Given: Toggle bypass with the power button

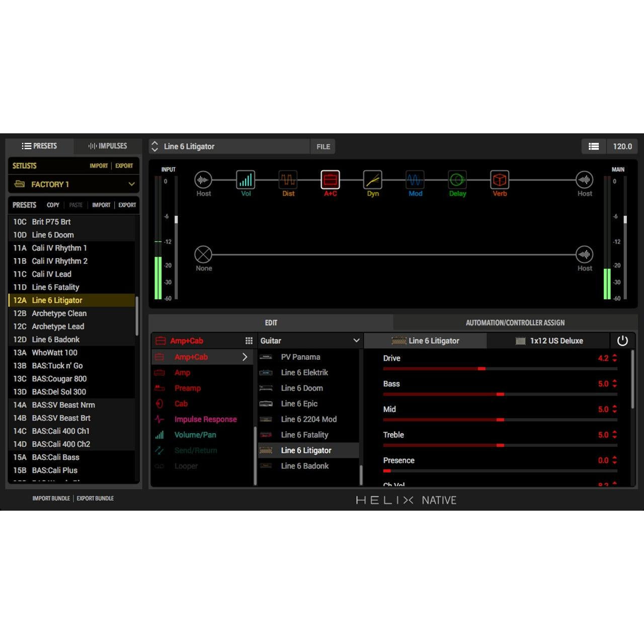Looking at the screenshot, I should pyautogui.click(x=623, y=341).
